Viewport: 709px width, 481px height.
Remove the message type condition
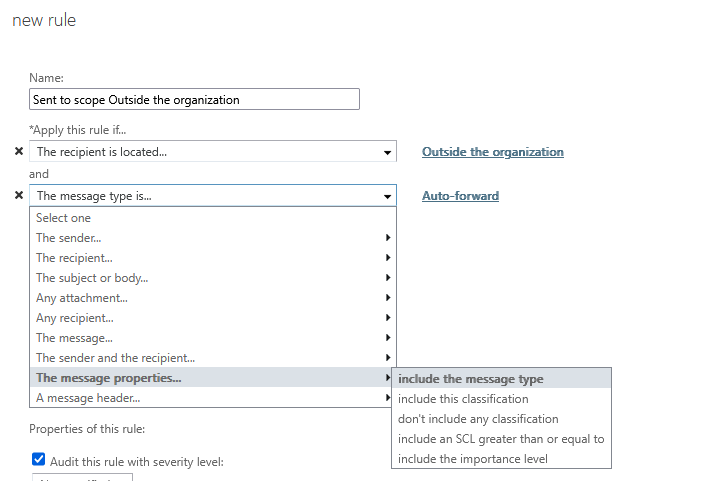pos(19,196)
